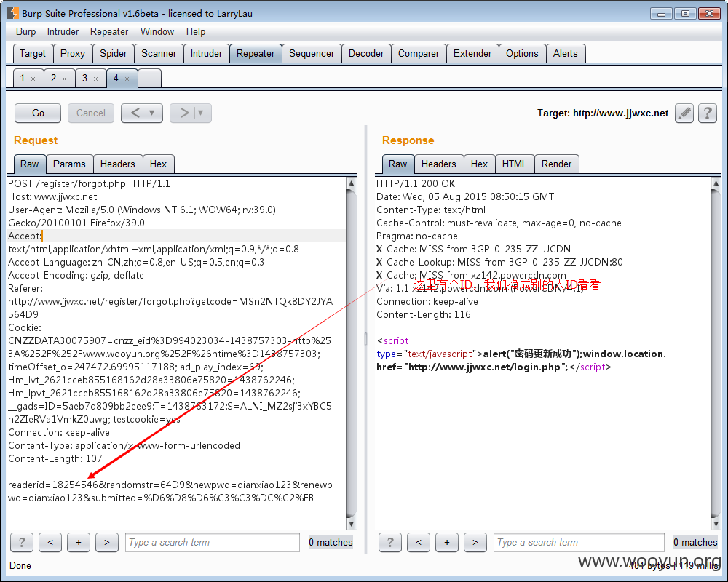The height and width of the screenshot is (582, 728).
Task: Go to previous response search match
Action: pyautogui.click(x=419, y=542)
